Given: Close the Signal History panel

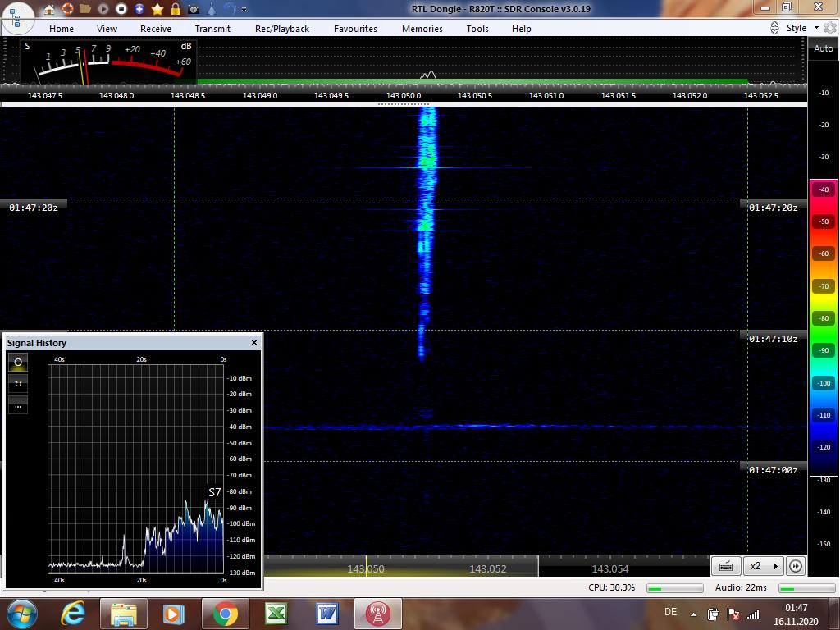Looking at the screenshot, I should [x=254, y=342].
